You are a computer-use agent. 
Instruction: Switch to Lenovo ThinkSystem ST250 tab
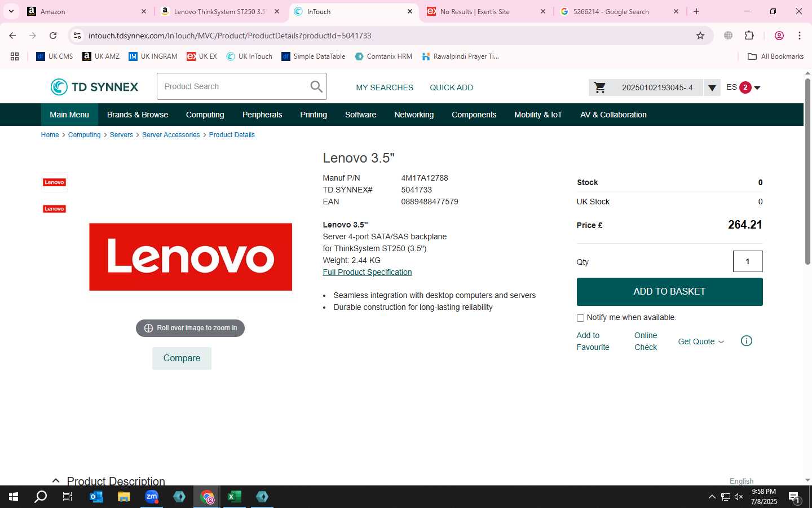[220, 11]
